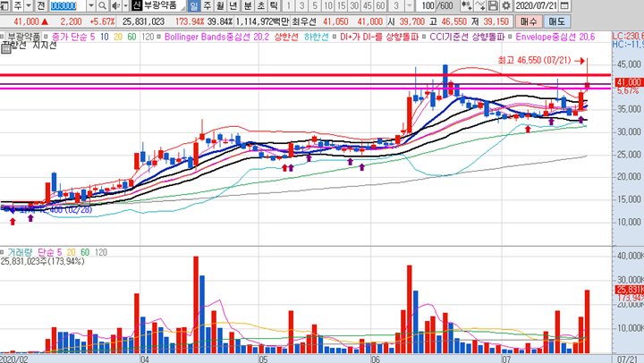Viewport: 644px width, 363px height.
Task: Click the floppy disk save icon
Action: click(493, 5)
